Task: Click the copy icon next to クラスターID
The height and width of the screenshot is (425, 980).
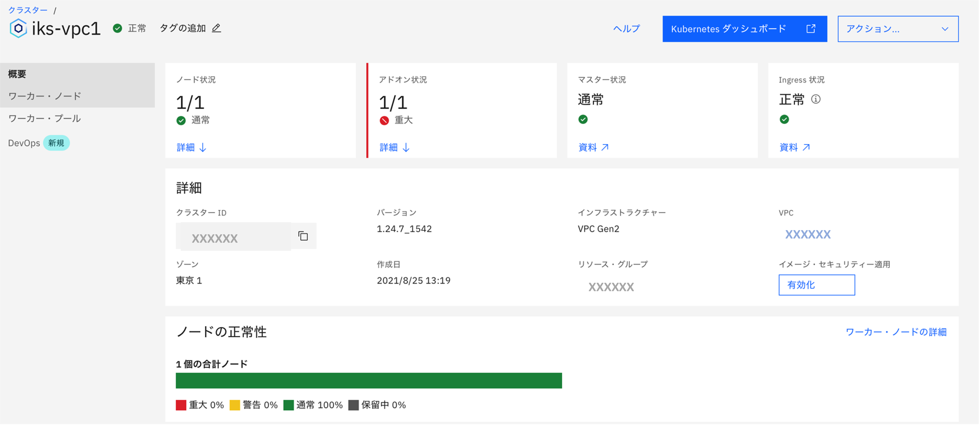Action: point(303,236)
